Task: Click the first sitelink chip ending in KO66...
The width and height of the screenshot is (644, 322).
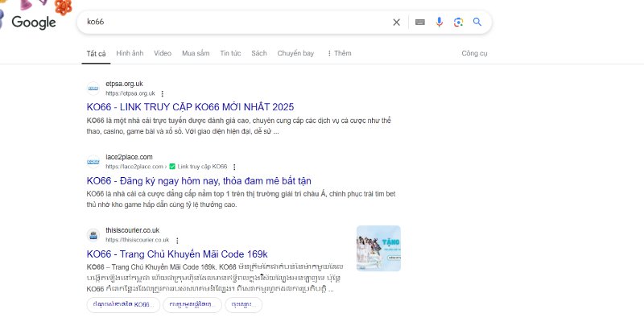Action: tap(123, 305)
